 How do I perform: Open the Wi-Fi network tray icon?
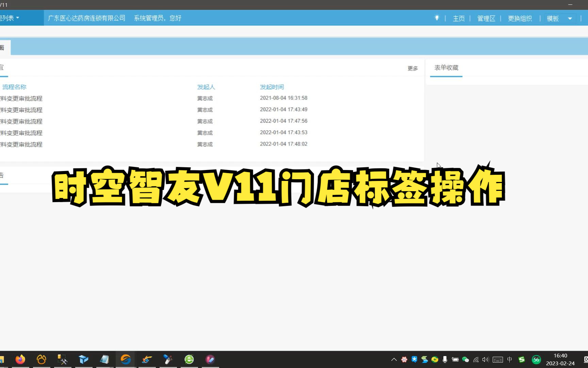(x=476, y=359)
